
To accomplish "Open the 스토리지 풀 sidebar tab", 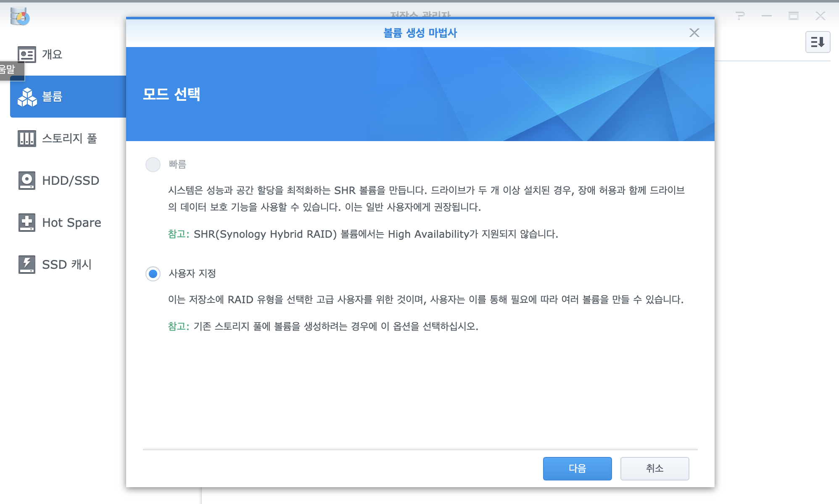I will 69,139.
